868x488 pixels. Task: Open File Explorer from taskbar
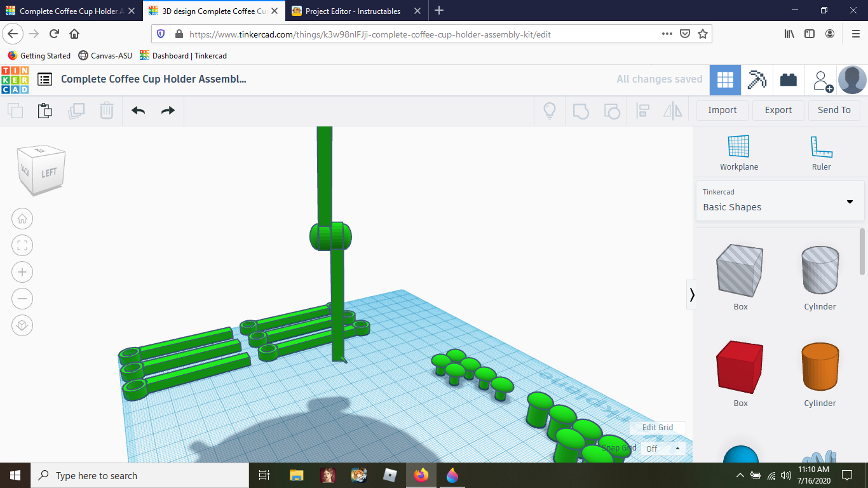296,475
